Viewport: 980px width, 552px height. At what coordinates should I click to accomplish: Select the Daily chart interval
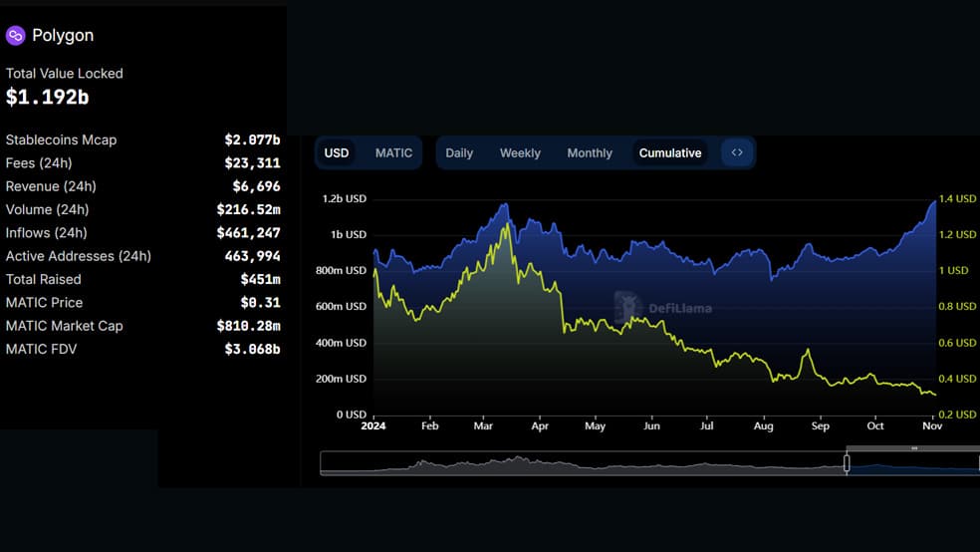tap(459, 153)
